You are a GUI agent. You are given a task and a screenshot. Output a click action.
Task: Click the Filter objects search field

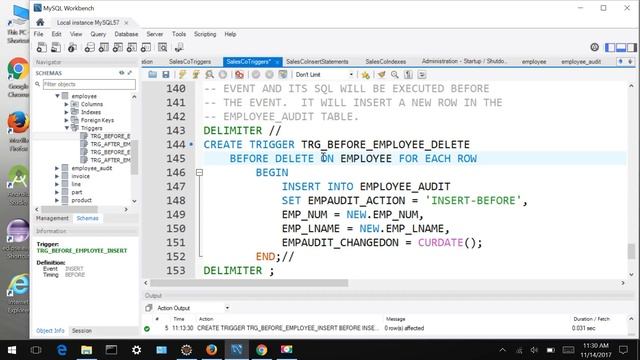[x=89, y=84]
